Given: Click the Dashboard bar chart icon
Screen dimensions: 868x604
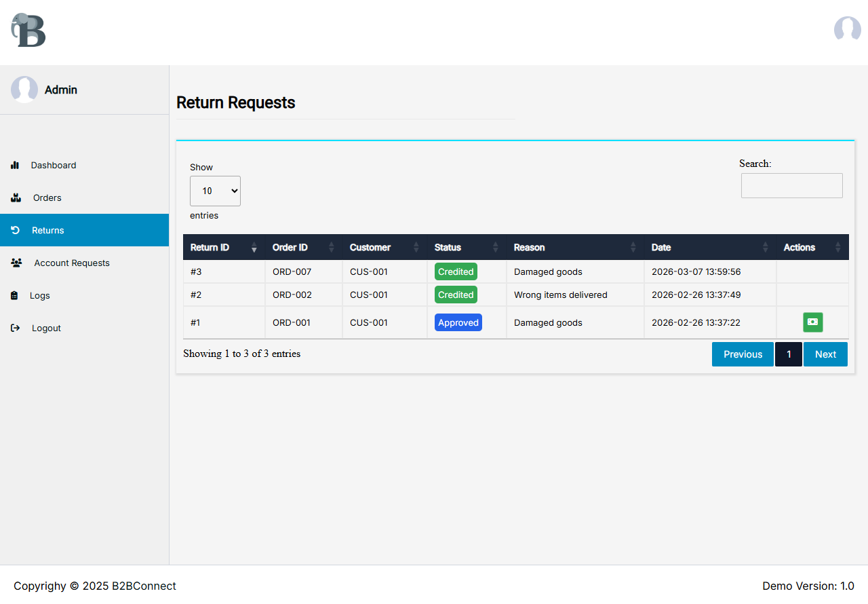Looking at the screenshot, I should [x=15, y=165].
